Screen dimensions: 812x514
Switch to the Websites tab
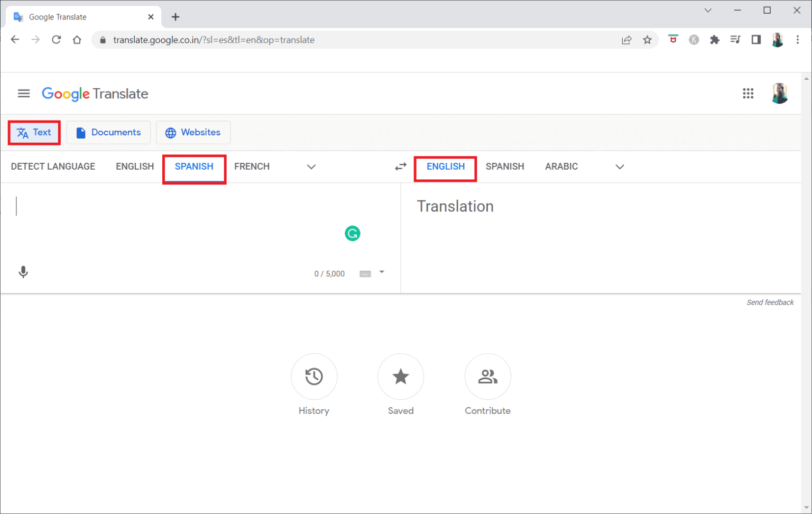193,132
